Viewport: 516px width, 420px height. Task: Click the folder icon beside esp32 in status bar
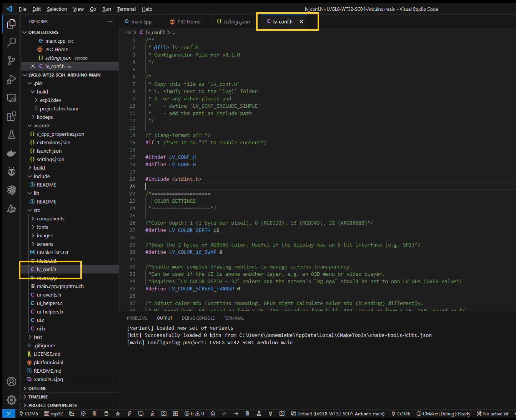pyautogui.click(x=72, y=414)
